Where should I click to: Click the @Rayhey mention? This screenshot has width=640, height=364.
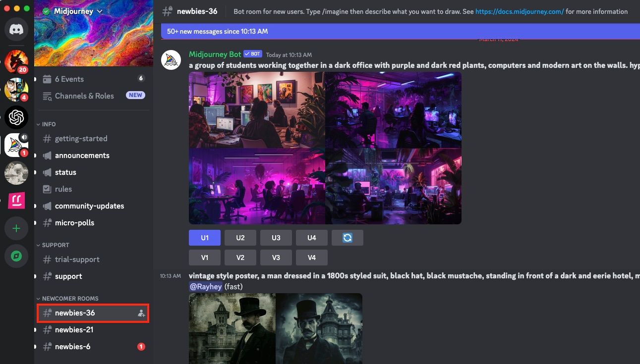205,287
